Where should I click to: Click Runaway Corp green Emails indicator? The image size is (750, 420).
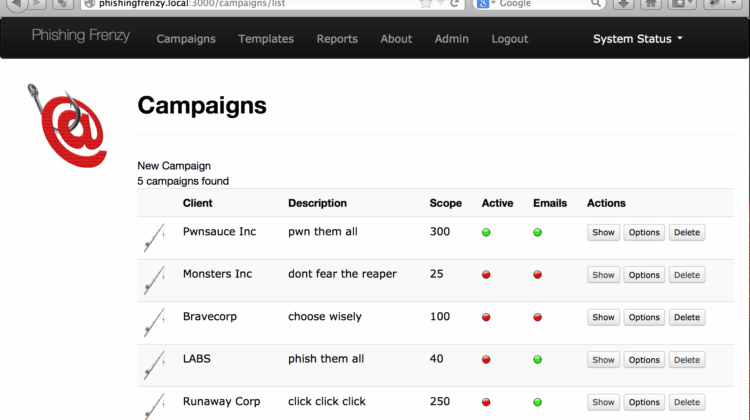(538, 402)
